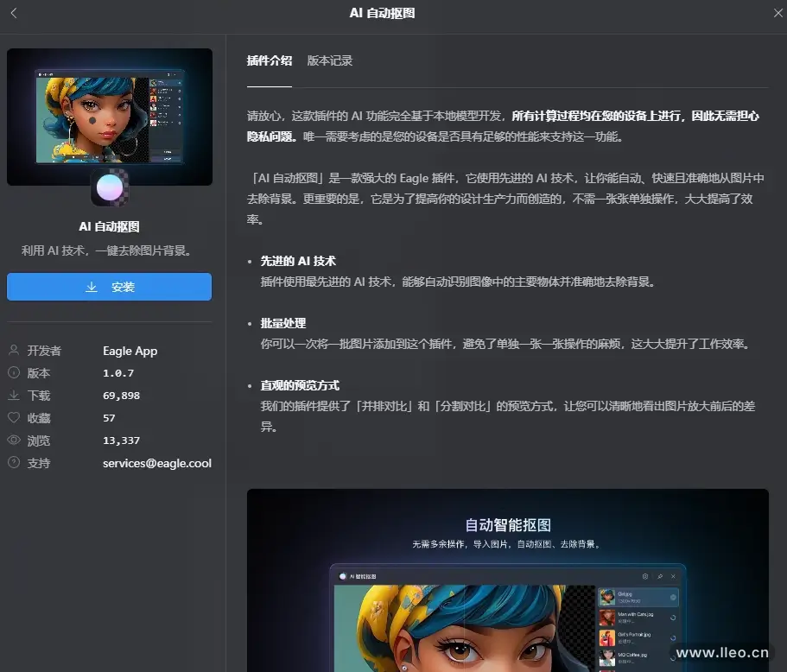This screenshot has width=787, height=672.
Task: Open the plugin cover image thumbnail
Action: (x=110, y=117)
